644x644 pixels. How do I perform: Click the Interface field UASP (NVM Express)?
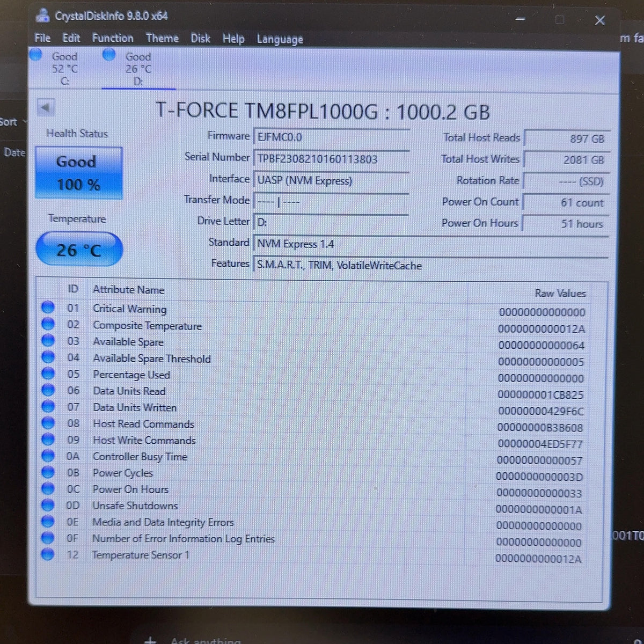[x=331, y=180]
